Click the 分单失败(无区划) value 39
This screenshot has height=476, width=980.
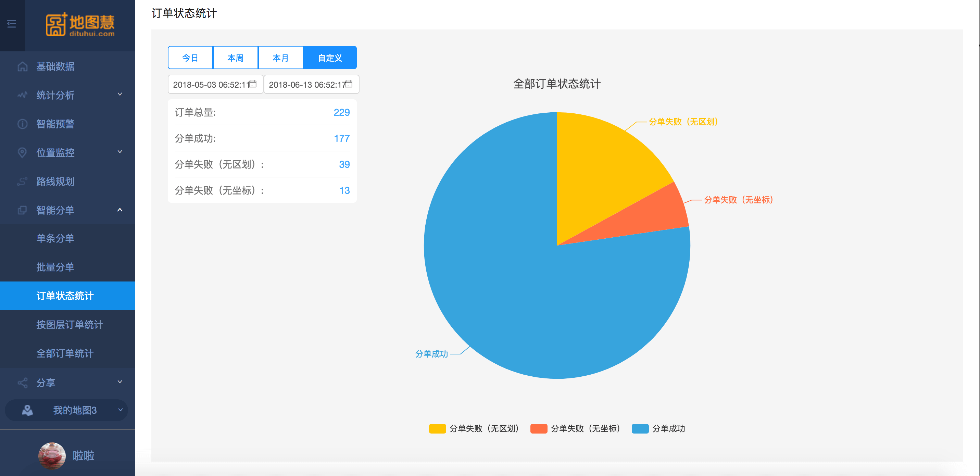click(344, 165)
